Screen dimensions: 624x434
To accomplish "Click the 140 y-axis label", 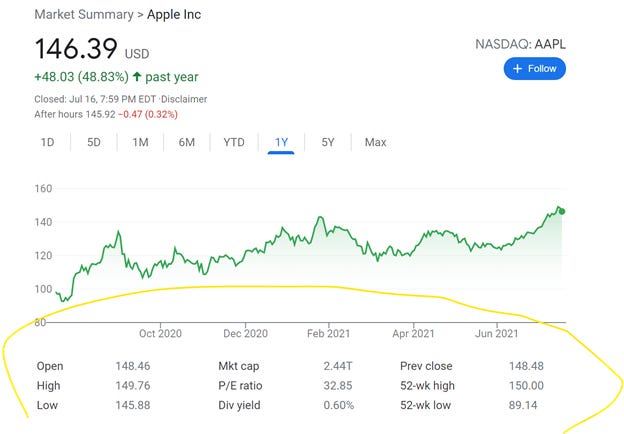I will (43, 222).
